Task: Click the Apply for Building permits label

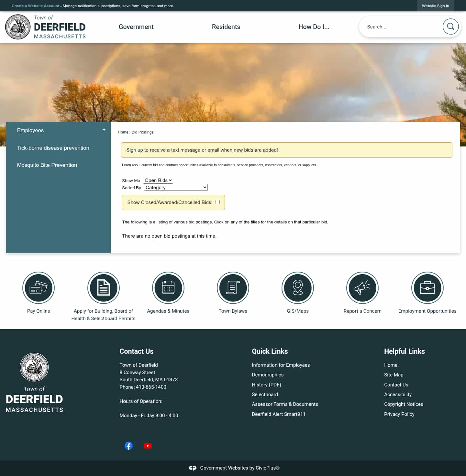Action: (103, 315)
